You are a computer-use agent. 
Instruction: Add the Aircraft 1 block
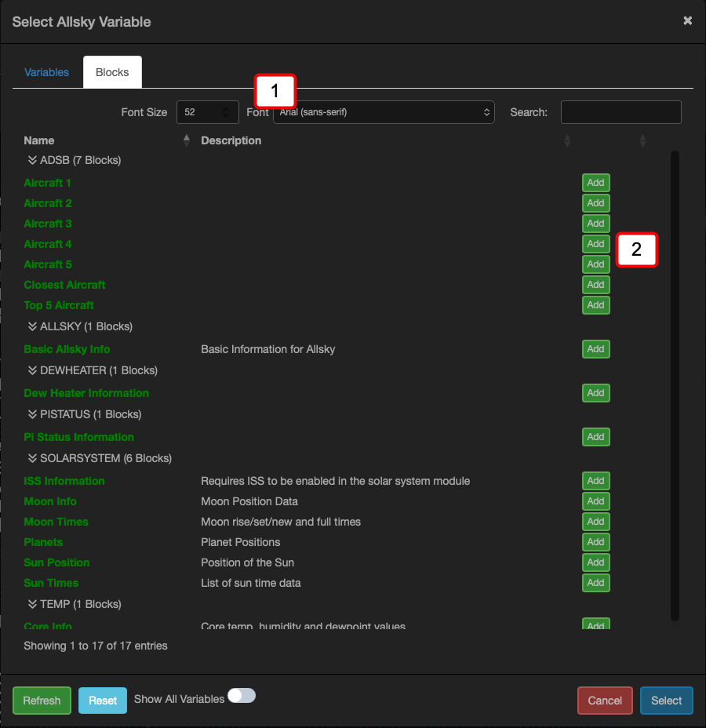click(x=595, y=183)
